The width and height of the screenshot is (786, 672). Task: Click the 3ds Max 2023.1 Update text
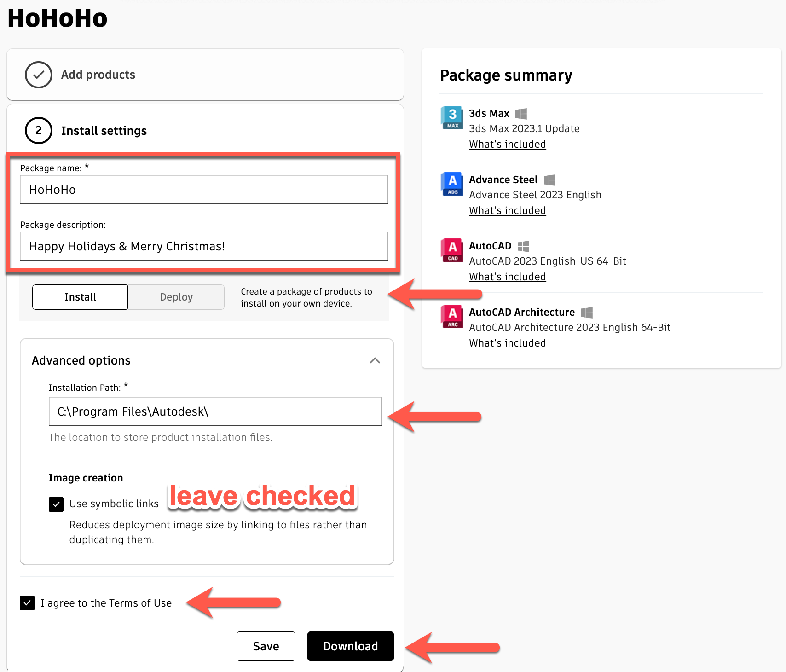click(x=524, y=128)
